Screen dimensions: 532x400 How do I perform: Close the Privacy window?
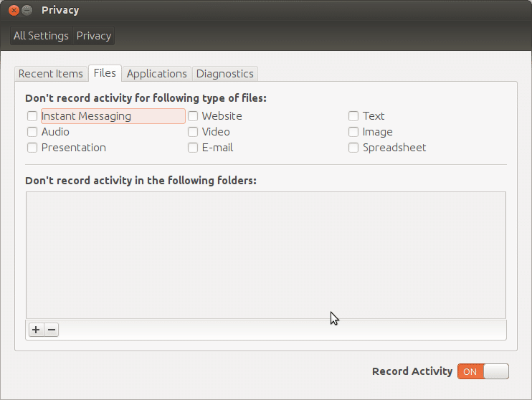pyautogui.click(x=13, y=10)
